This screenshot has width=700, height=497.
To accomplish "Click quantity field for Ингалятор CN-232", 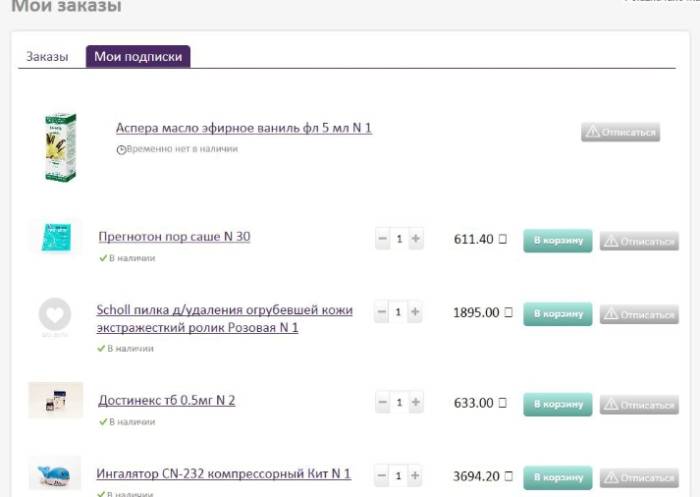I will 399,476.
